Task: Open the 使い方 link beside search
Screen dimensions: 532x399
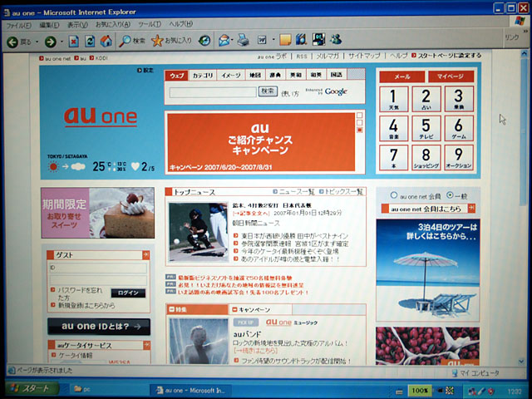Action: click(290, 93)
